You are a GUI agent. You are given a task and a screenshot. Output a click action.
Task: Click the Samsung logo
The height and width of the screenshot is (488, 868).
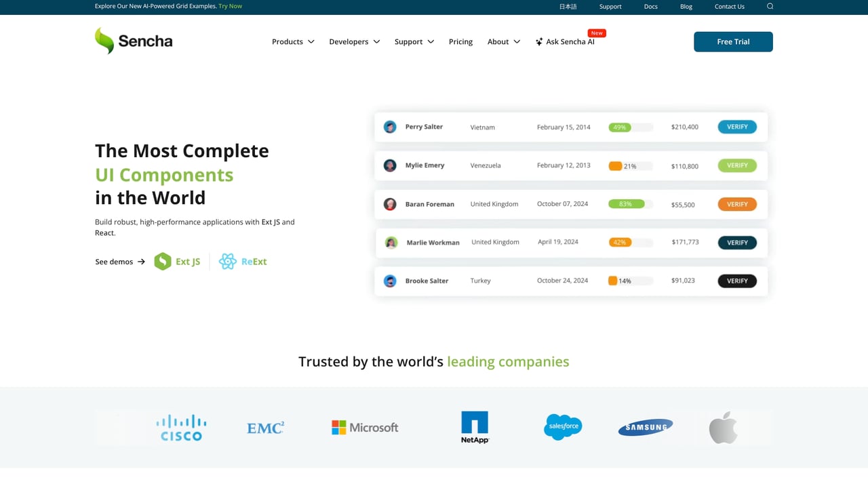pyautogui.click(x=645, y=427)
